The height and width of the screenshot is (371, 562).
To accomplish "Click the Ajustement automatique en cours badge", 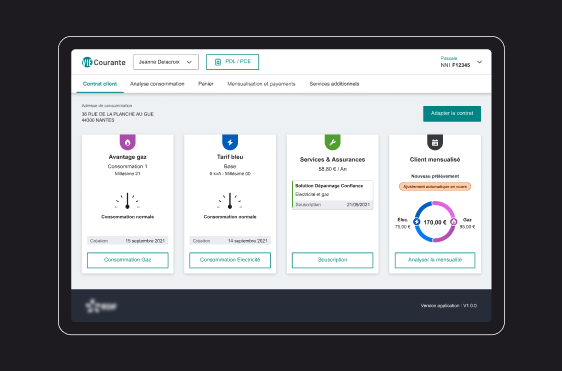I will pos(435,187).
